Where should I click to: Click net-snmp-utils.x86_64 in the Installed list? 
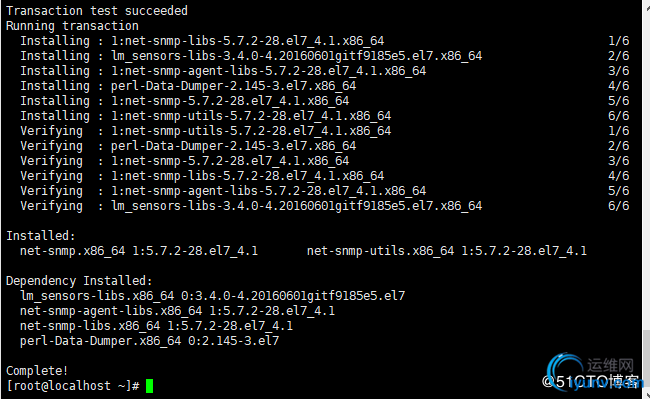pos(380,251)
